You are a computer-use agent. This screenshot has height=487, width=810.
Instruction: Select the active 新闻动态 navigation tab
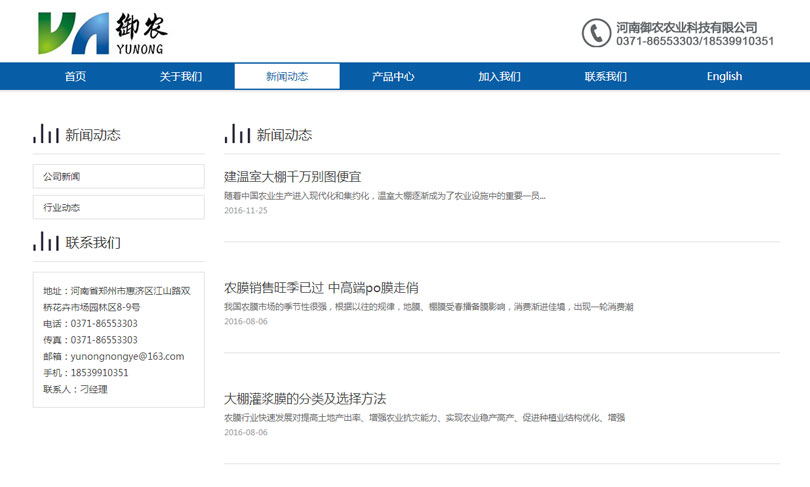[x=287, y=76]
